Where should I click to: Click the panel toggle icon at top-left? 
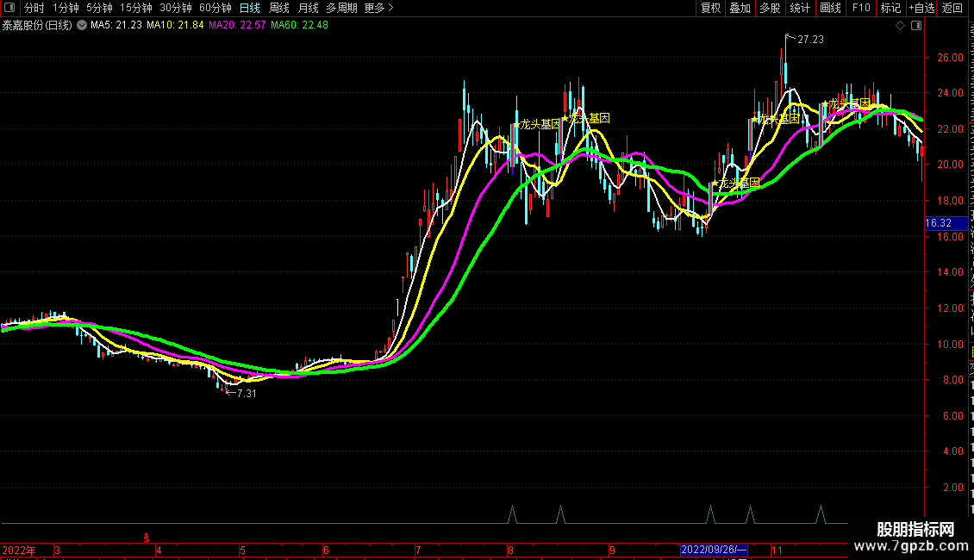9,8
